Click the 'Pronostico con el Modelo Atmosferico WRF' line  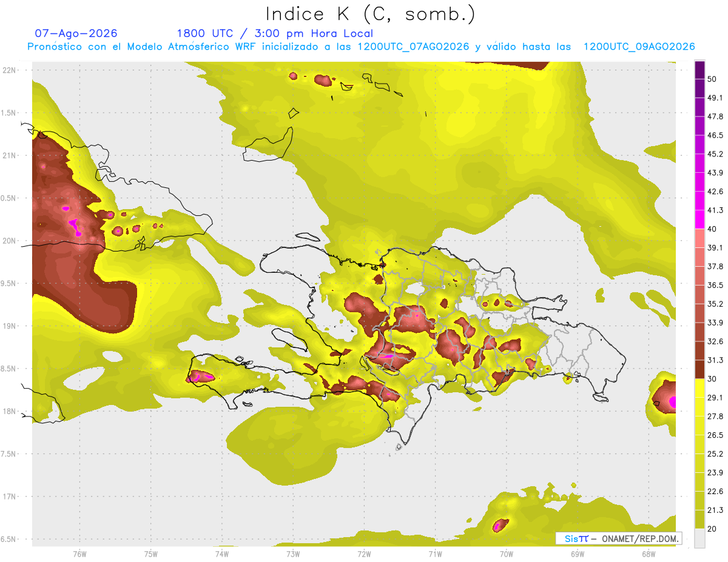click(361, 47)
